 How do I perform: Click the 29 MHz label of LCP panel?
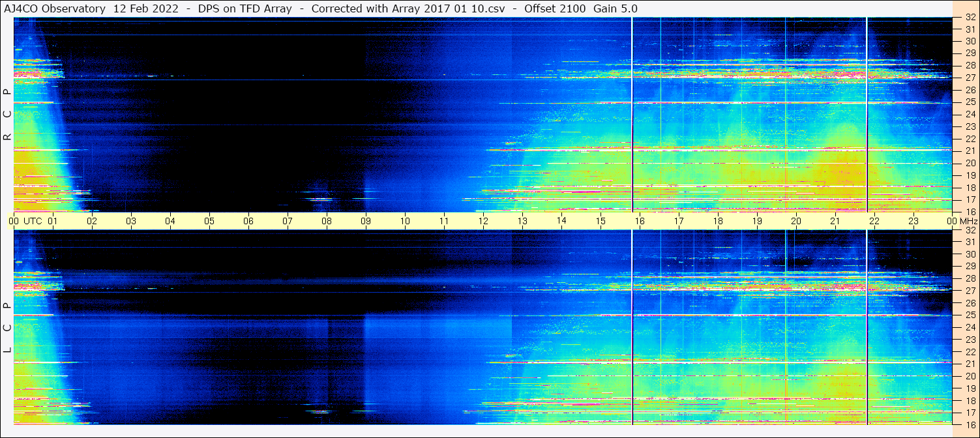(970, 267)
